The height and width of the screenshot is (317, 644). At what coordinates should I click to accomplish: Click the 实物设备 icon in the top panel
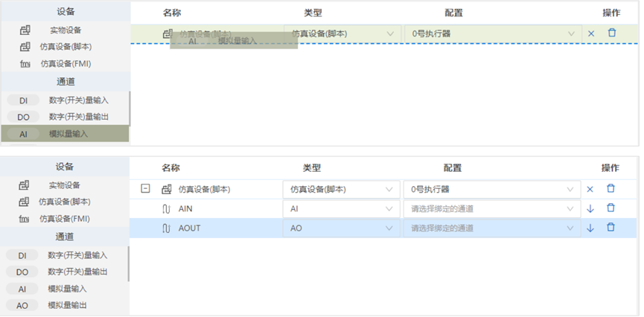point(25,30)
